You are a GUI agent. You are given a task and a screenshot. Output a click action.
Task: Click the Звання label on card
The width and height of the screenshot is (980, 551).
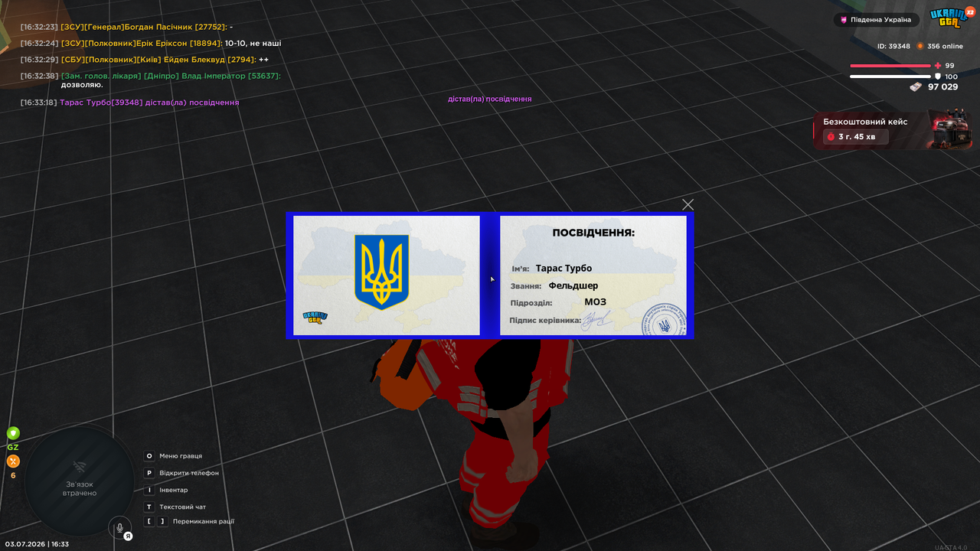526,286
